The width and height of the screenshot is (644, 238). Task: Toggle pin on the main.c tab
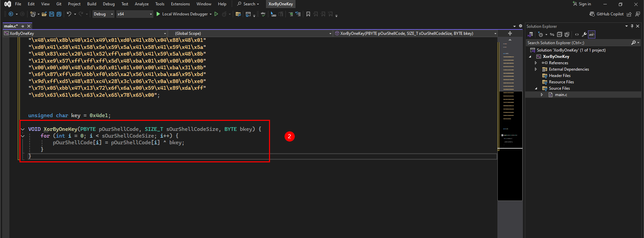pos(23,26)
